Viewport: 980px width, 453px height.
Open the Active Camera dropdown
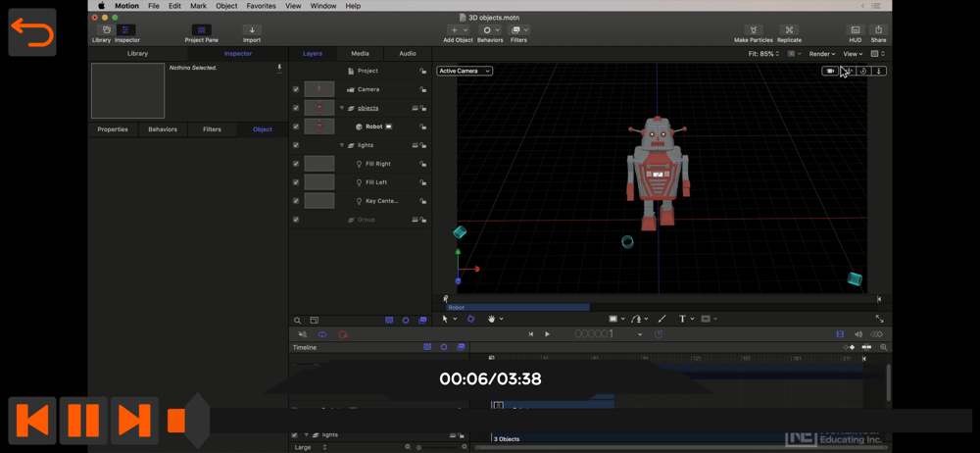[x=465, y=71]
